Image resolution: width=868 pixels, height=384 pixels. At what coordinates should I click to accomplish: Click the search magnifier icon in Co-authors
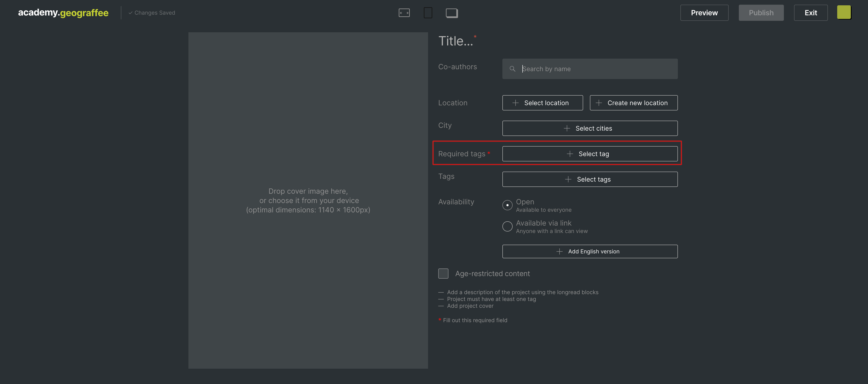pyautogui.click(x=512, y=69)
